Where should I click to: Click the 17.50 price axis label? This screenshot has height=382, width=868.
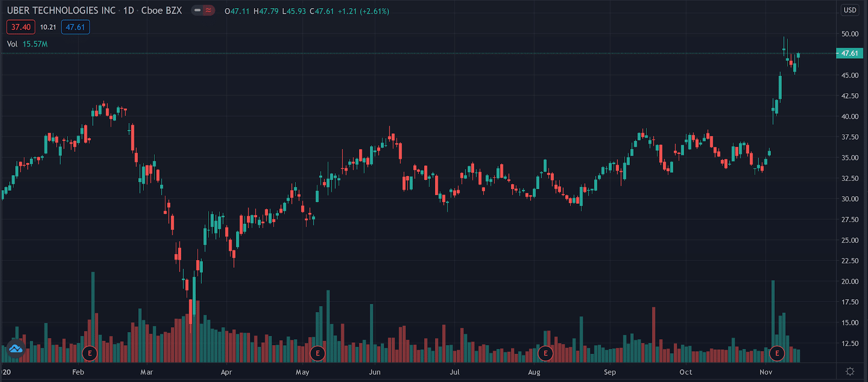(x=850, y=302)
